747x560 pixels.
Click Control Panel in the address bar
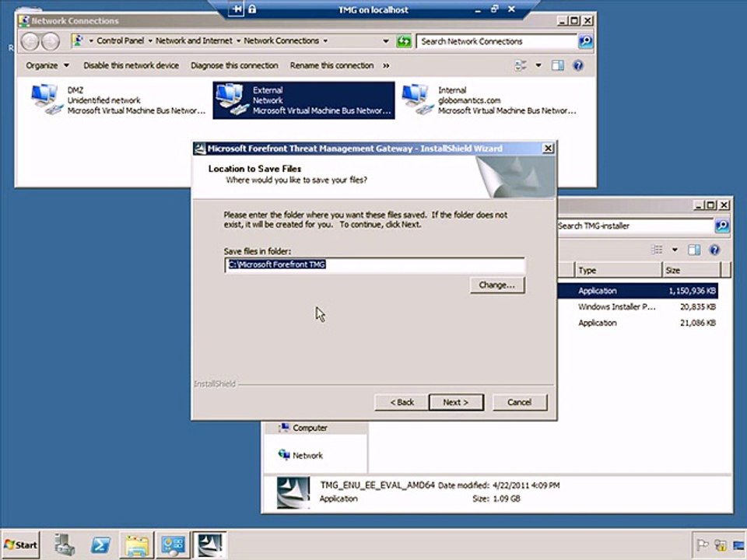coord(120,41)
